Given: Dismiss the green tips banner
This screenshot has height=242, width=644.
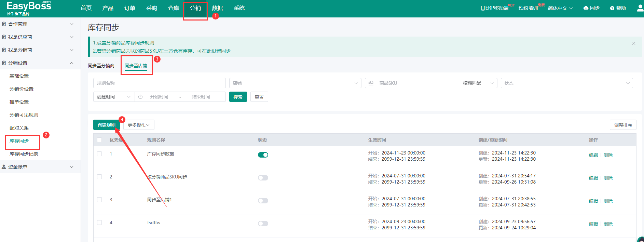Looking at the screenshot, I should coord(634,43).
